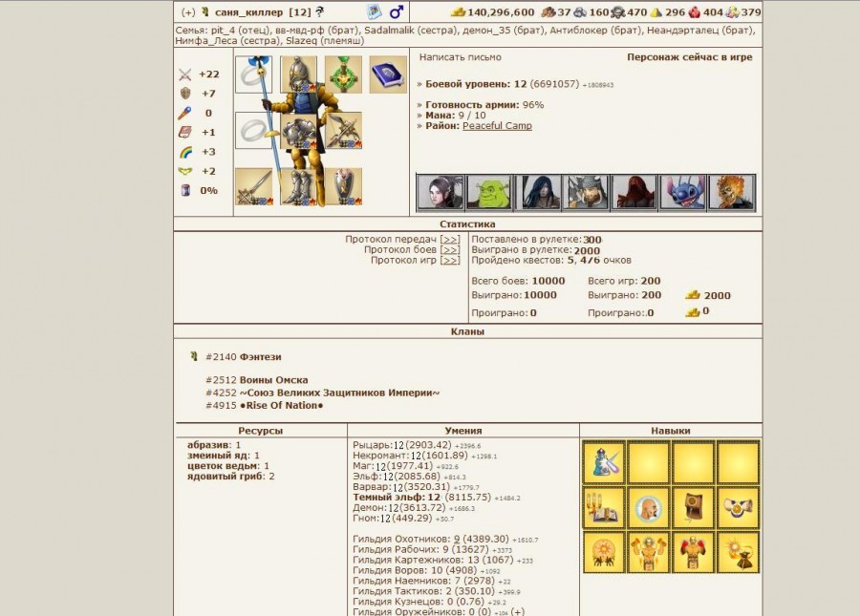Click the candles and book skill icon
Image resolution: width=860 pixels, height=616 pixels.
pos(604,507)
